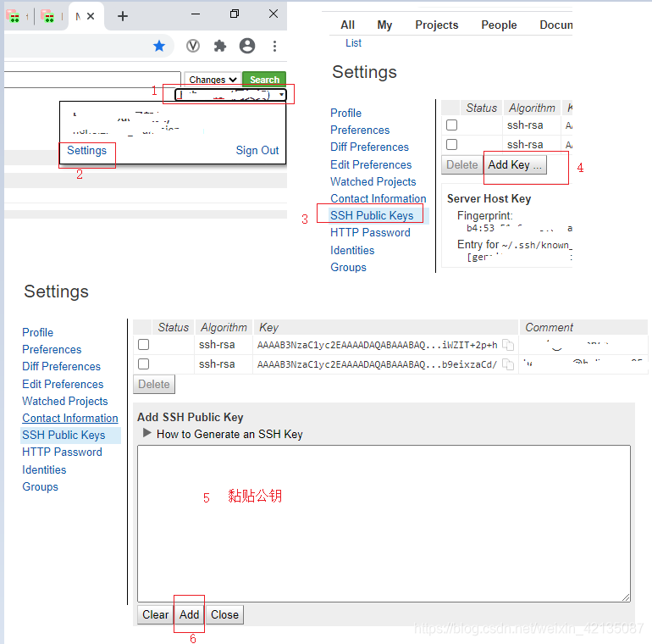Image resolution: width=652 pixels, height=644 pixels.
Task: Open HTTP Password in lower settings menu
Action: coord(62,452)
